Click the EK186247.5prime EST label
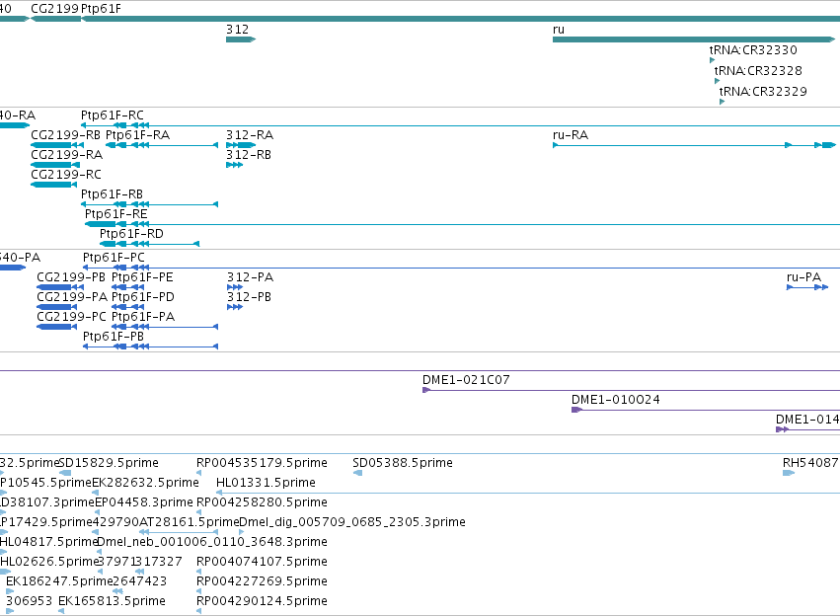 59,581
